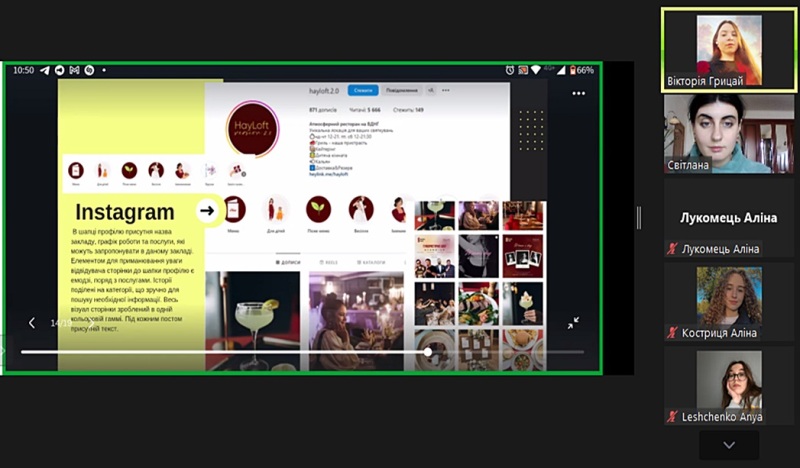
Task: Open the large 'Весілля' bride story highlight
Action: click(361, 210)
